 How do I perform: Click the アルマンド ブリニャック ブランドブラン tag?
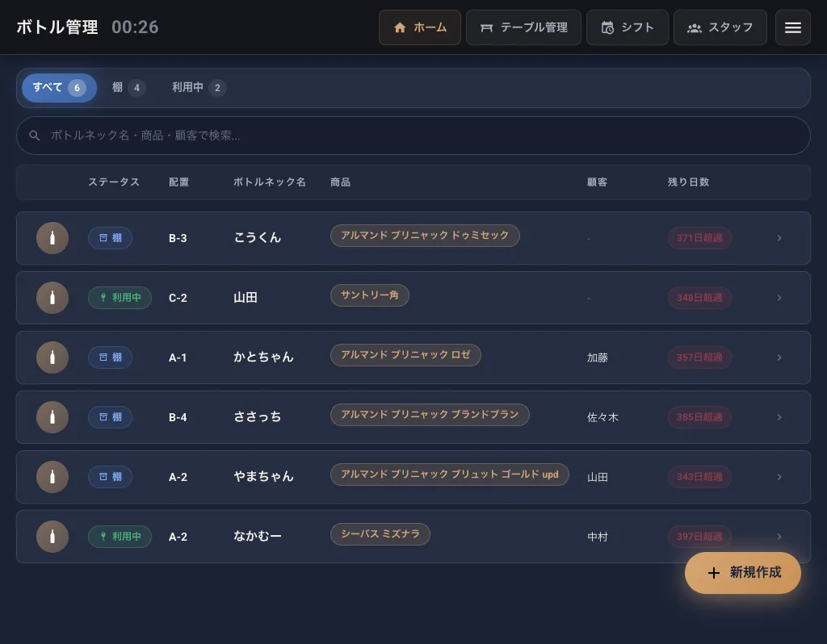click(x=430, y=415)
